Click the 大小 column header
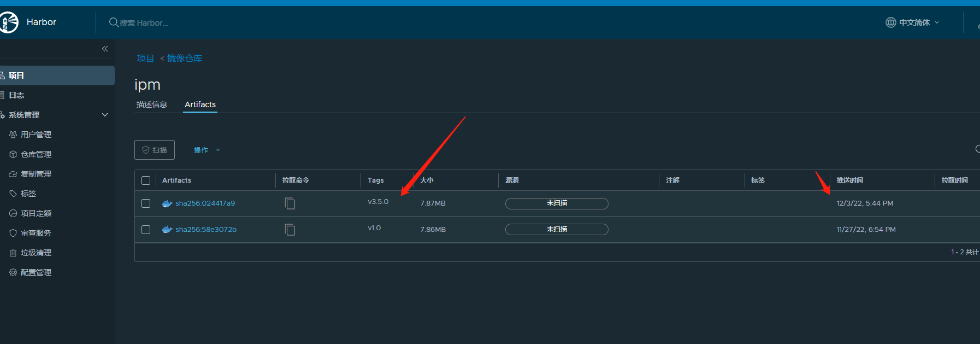Image resolution: width=980 pixels, height=344 pixels. tap(427, 180)
